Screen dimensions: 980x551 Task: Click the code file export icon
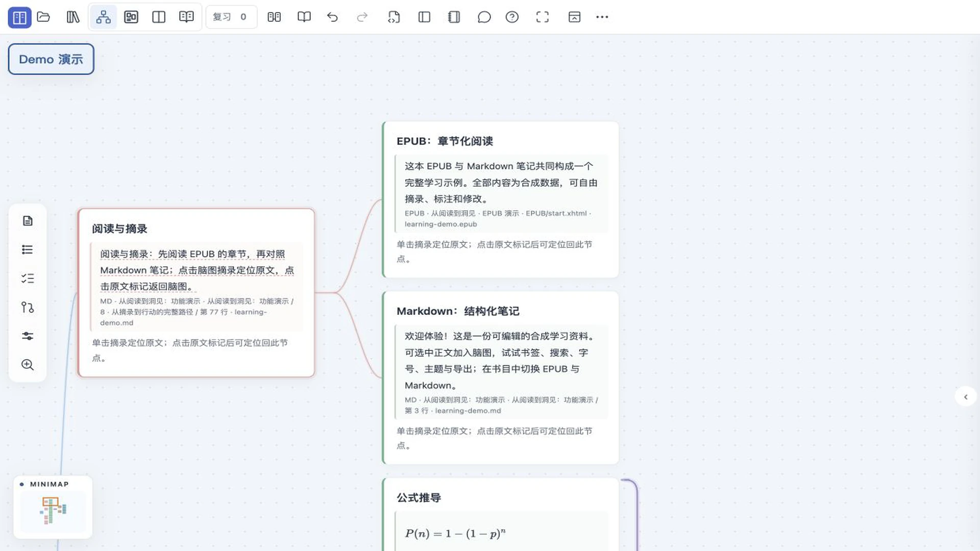click(x=394, y=17)
